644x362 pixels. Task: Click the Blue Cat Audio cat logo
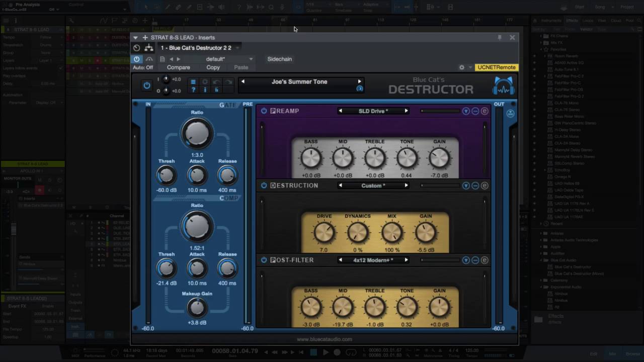[503, 85]
